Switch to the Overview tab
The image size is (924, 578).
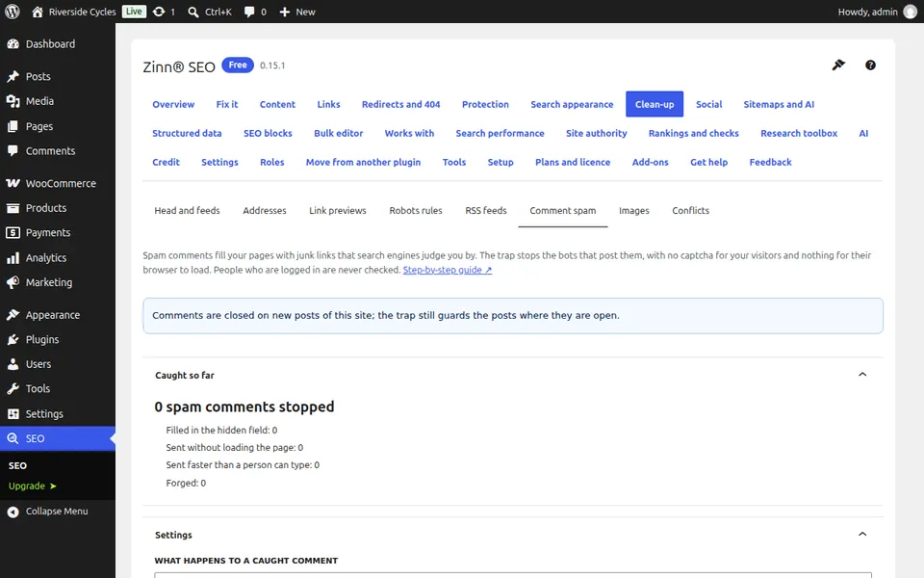[x=173, y=104]
